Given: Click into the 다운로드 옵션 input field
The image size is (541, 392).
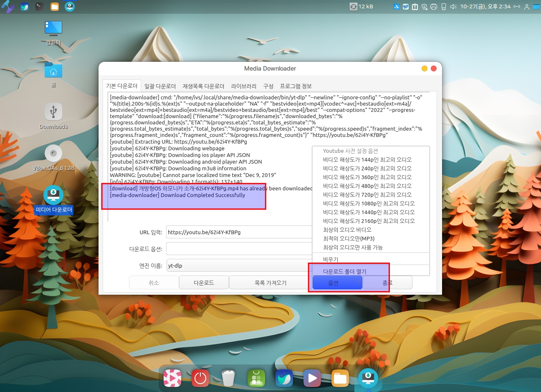Looking at the screenshot, I should coord(239,249).
